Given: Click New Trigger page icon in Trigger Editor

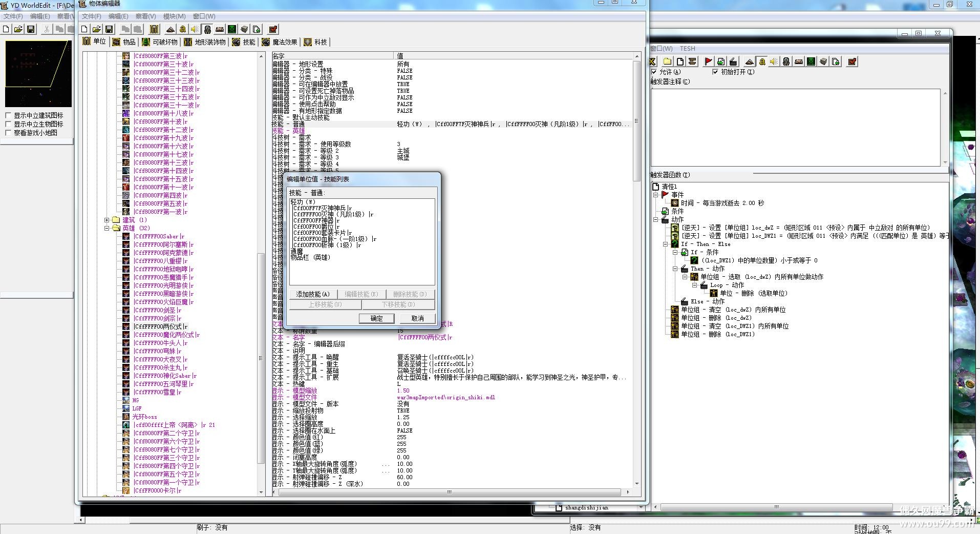Looking at the screenshot, I should pos(680,61).
